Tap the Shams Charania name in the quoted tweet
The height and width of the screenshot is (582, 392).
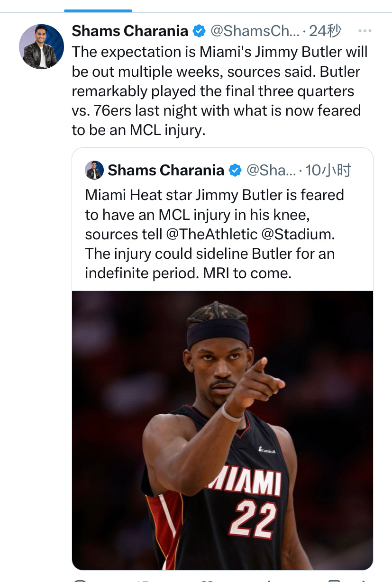(x=166, y=170)
